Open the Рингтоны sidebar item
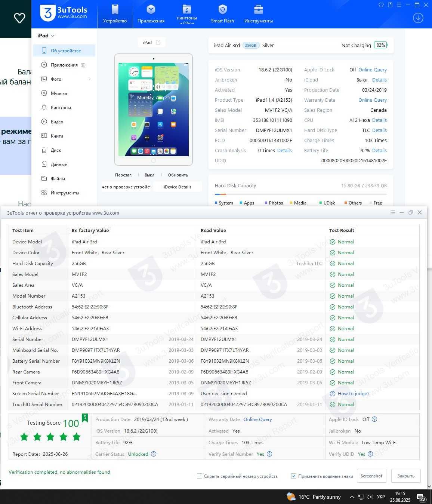Viewport: 432px width, 504px height. [x=64, y=107]
